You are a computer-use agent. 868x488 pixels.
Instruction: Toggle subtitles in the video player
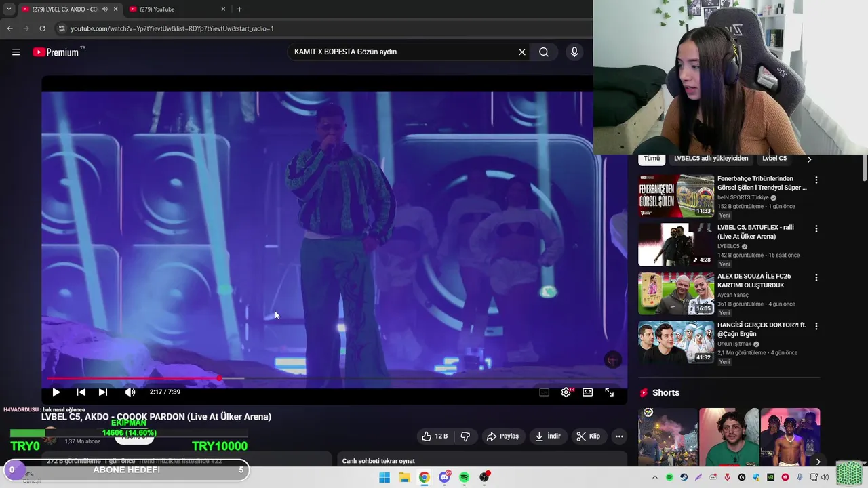coord(544,392)
